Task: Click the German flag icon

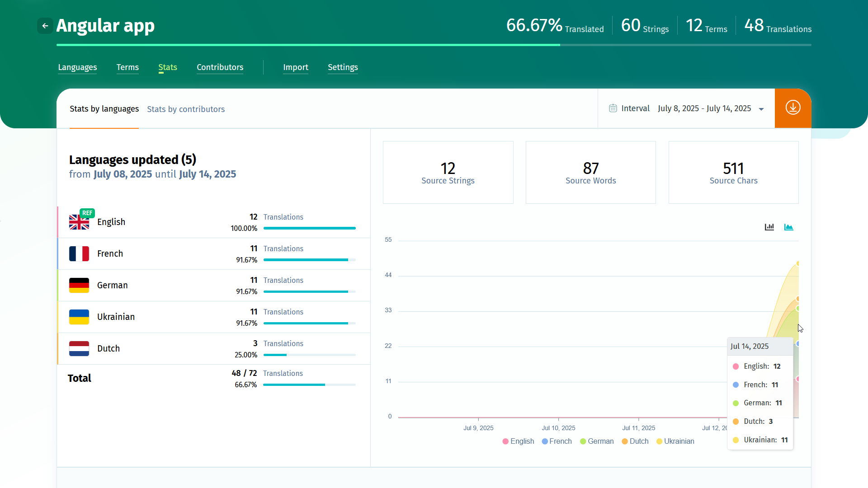Action: click(x=79, y=286)
